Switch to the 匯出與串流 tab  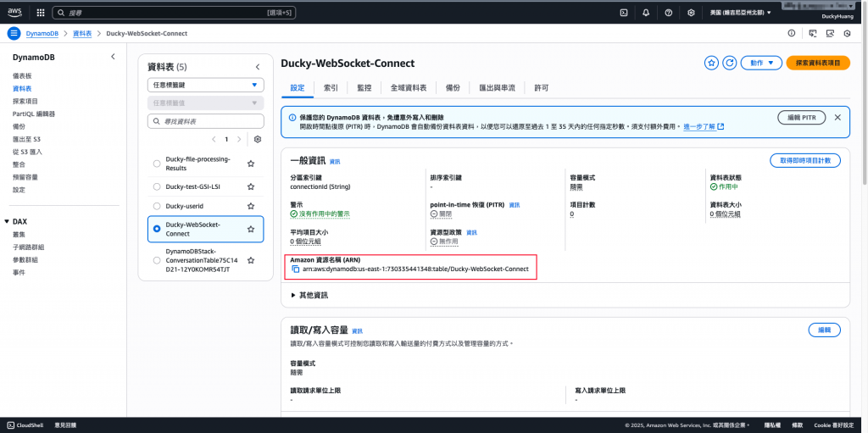point(497,88)
